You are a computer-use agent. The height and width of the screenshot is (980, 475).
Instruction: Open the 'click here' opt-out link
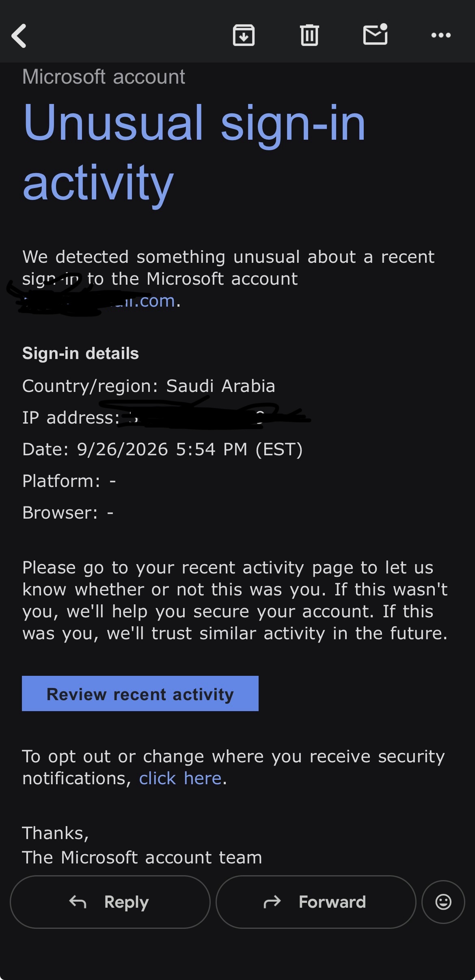[180, 779]
